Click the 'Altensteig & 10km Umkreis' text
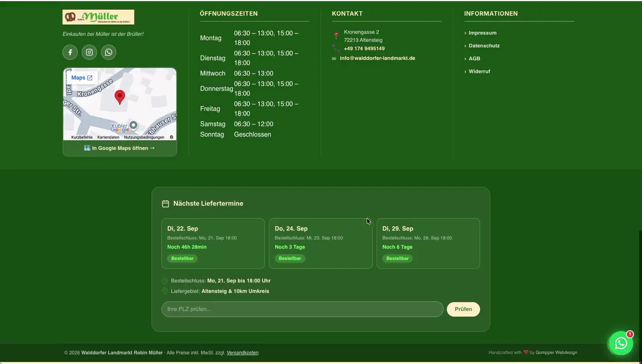The height and width of the screenshot is (364, 642). pyautogui.click(x=235, y=291)
